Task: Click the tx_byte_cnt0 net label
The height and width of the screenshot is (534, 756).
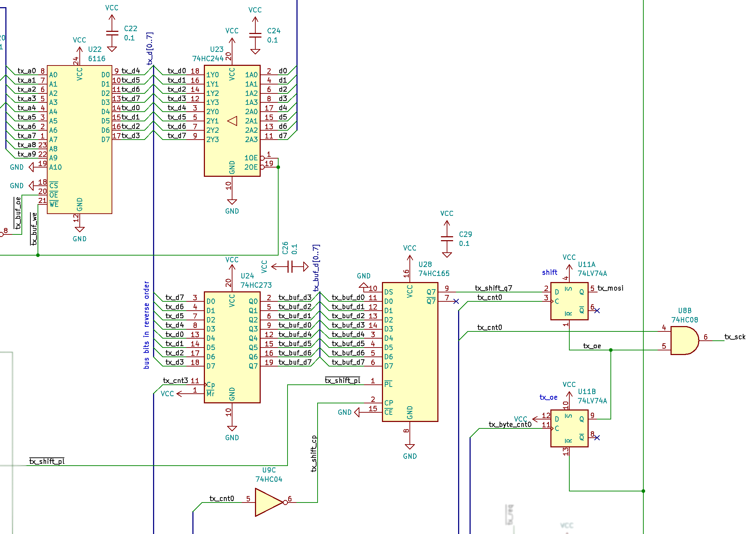Action: click(x=510, y=424)
